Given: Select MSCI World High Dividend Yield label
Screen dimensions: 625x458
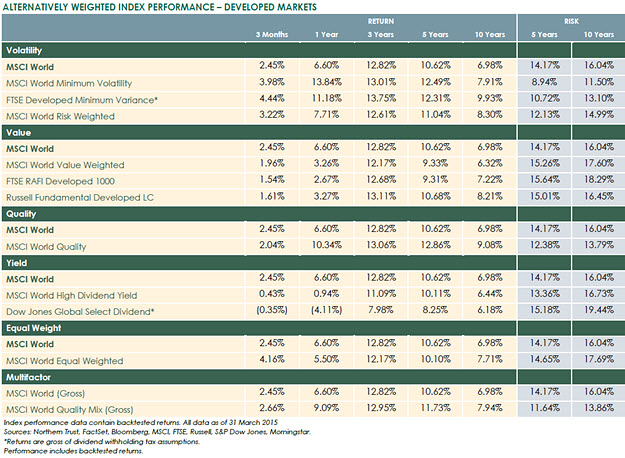Looking at the screenshot, I should click(71, 295).
